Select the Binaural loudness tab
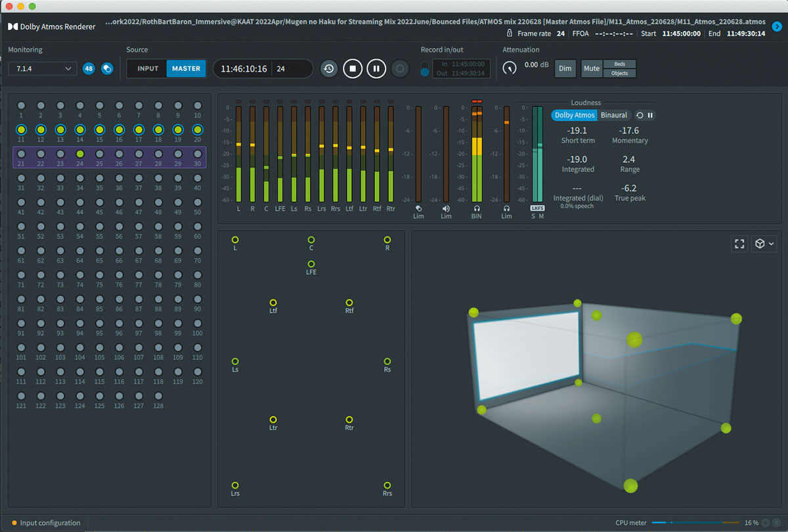 (x=614, y=115)
